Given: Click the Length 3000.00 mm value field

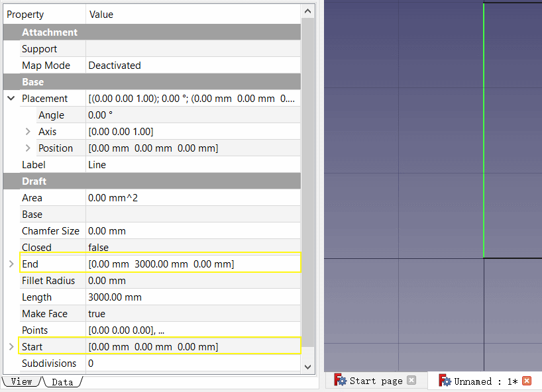Looking at the screenshot, I should pyautogui.click(x=193, y=297).
